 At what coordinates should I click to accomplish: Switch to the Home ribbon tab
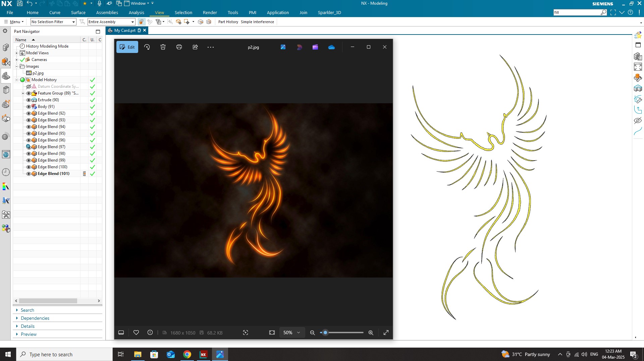pos(33,12)
